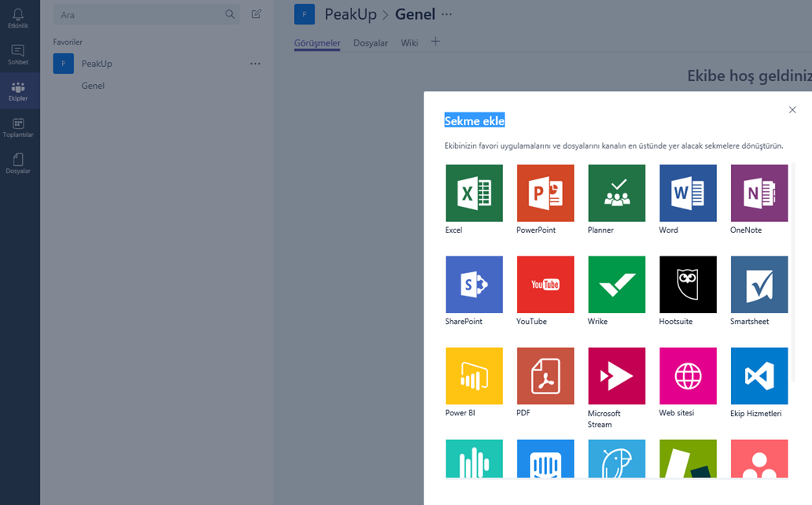Go to Ekipler in the left rail
Viewport: 812px width, 505px height.
point(18,90)
